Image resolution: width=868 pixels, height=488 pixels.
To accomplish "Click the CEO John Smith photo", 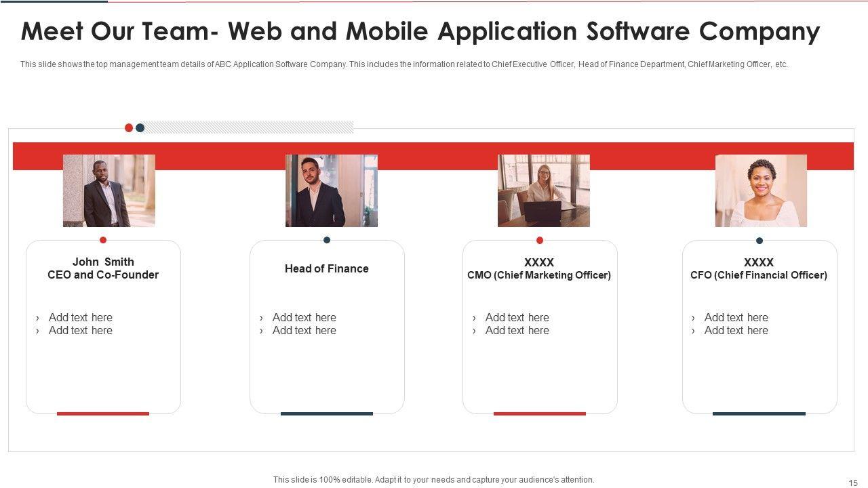I will point(108,190).
